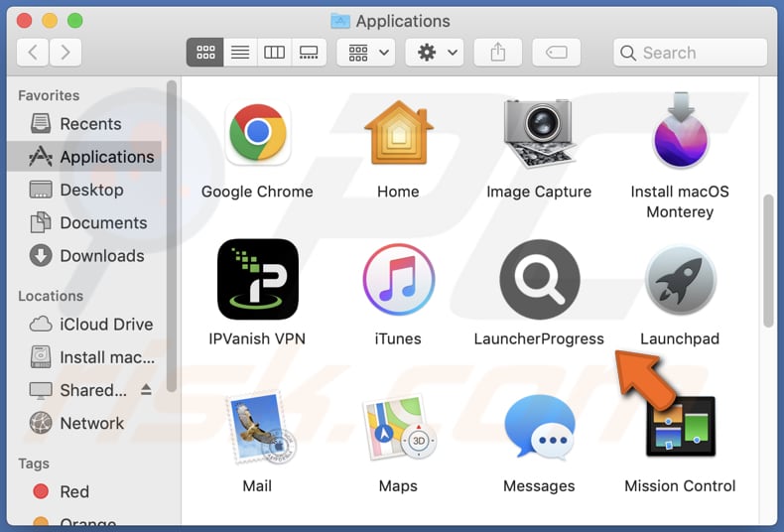Open the Google Chrome app icon
784x532 pixels.
[257, 133]
